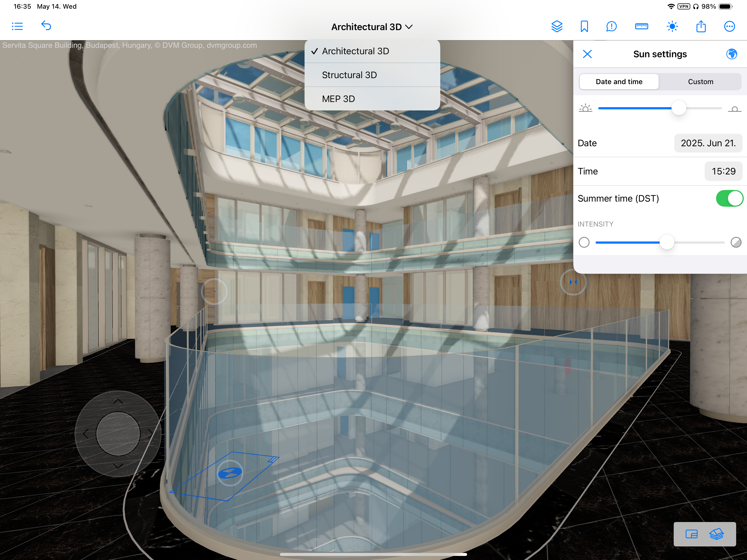747x560 pixels.
Task: Open the layers panel icon in toolbar
Action: [x=556, y=26]
